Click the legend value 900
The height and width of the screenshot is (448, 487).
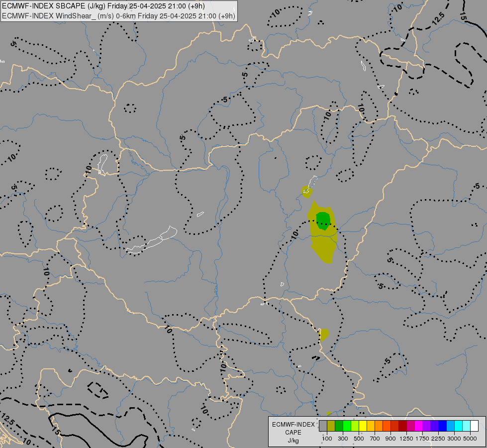tap(390, 439)
